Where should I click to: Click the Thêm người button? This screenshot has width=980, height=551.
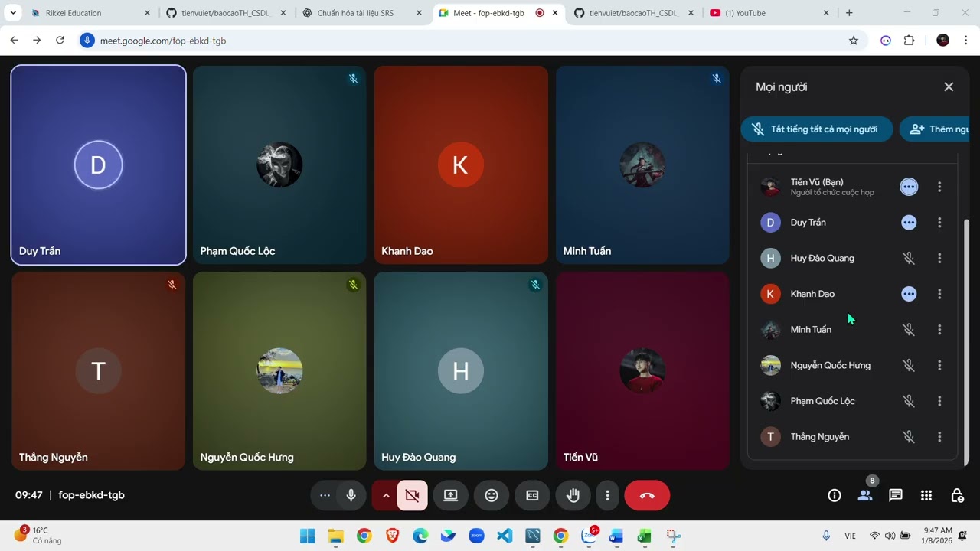935,129
